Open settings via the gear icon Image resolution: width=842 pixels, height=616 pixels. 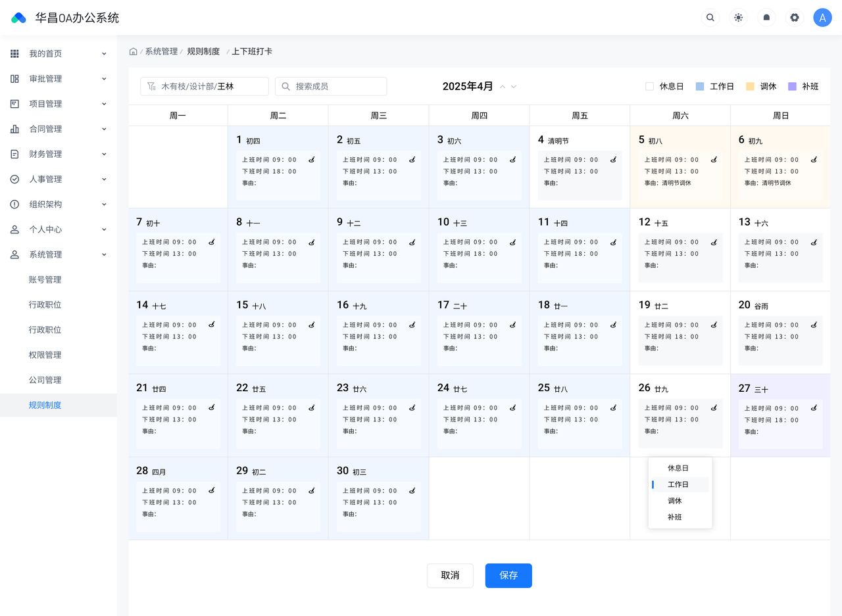795,18
